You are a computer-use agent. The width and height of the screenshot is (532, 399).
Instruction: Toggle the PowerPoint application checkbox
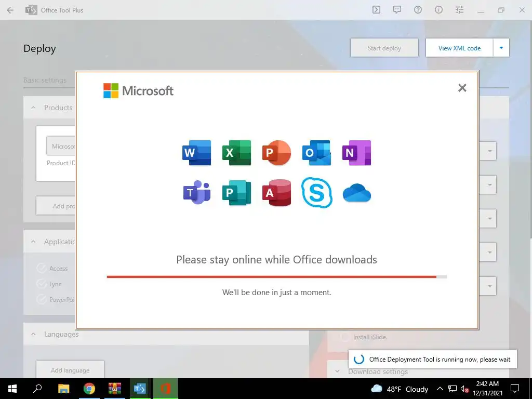tap(42, 299)
